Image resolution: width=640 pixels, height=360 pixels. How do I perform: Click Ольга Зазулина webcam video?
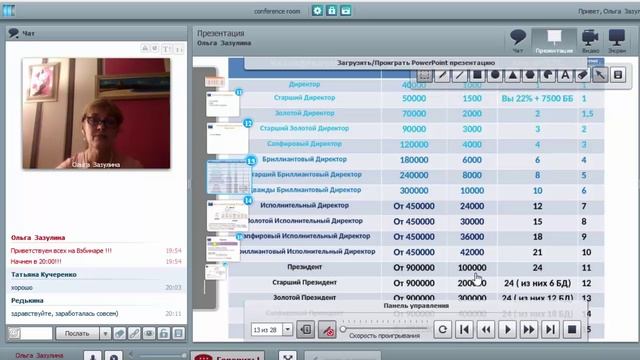point(96,113)
